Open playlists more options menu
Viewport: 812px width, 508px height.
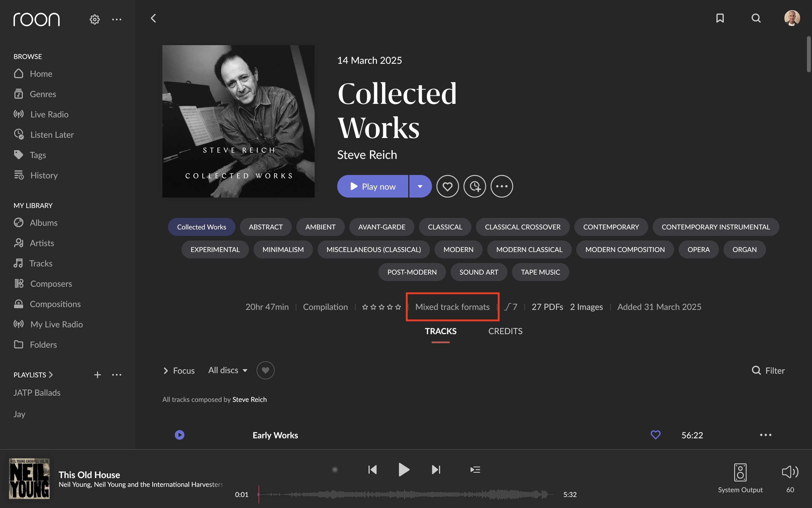tap(116, 375)
